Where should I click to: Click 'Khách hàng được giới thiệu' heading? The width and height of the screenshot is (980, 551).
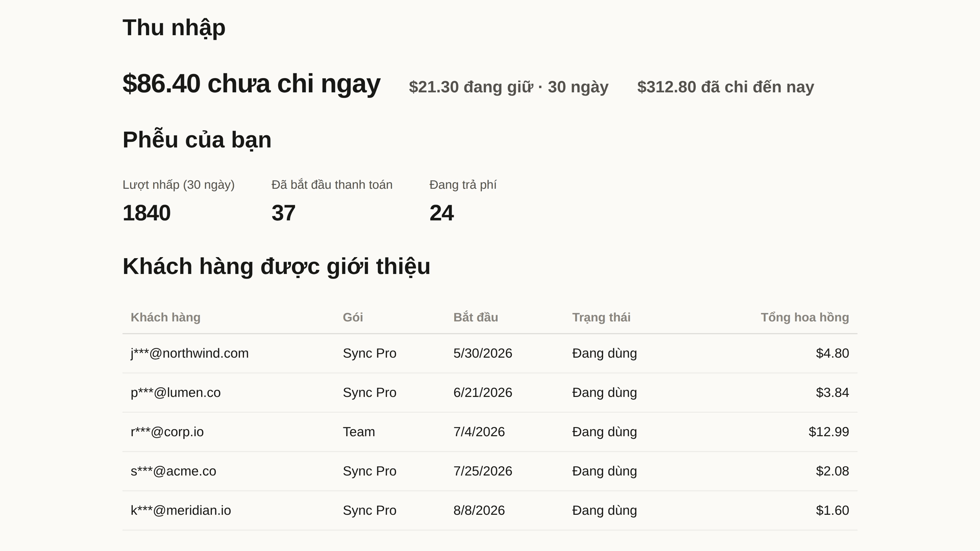[277, 267]
